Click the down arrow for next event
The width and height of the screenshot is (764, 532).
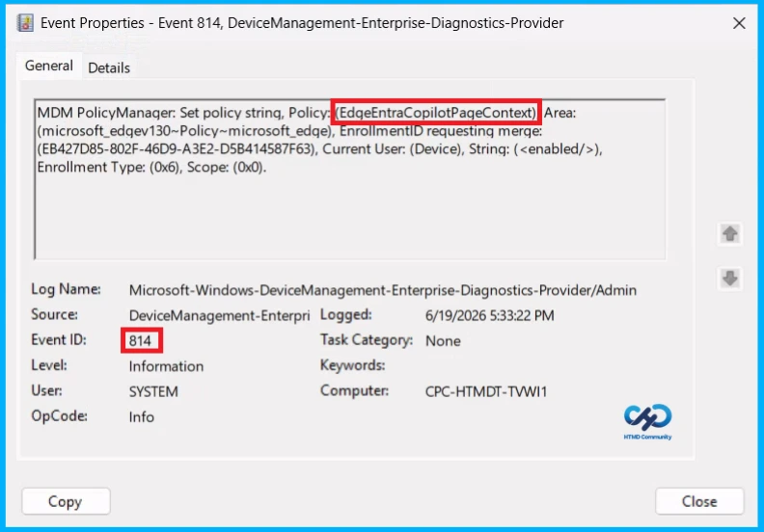pyautogui.click(x=729, y=279)
